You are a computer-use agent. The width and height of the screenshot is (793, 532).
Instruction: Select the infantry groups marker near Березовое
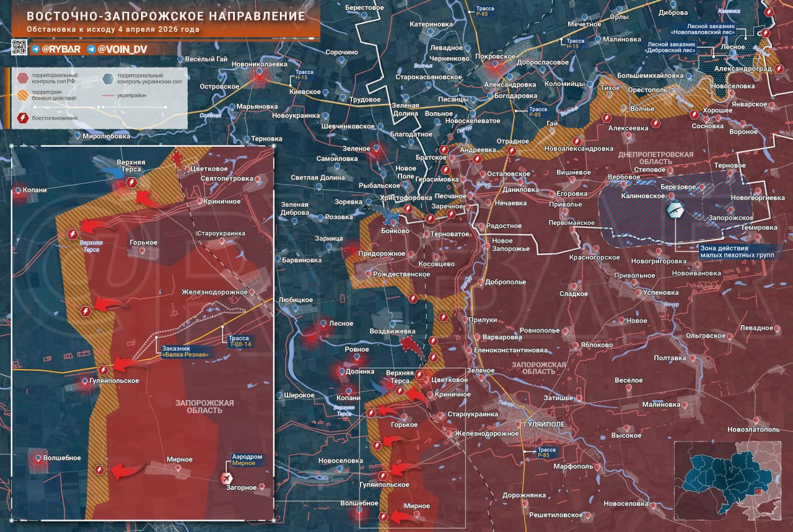point(675,211)
